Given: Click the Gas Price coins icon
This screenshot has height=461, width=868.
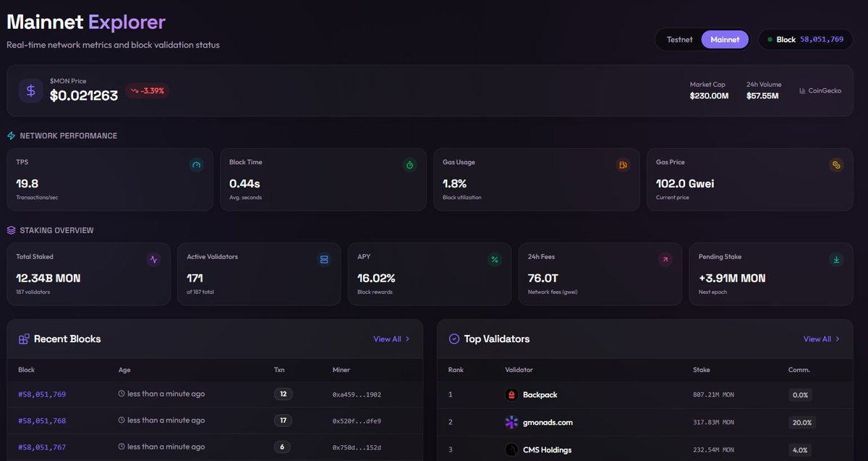Looking at the screenshot, I should (x=836, y=165).
